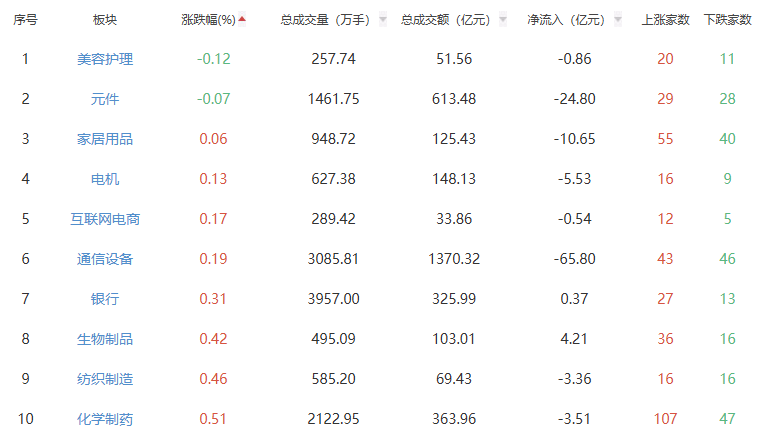Image resolution: width=770 pixels, height=438 pixels.
Task: Open the 银行 sector link
Action: point(105,299)
